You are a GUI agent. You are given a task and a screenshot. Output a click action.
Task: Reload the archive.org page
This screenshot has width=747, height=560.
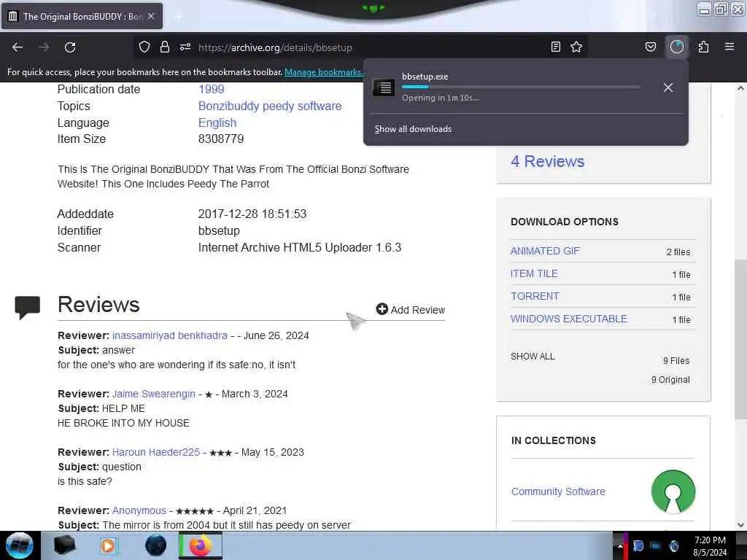click(70, 47)
